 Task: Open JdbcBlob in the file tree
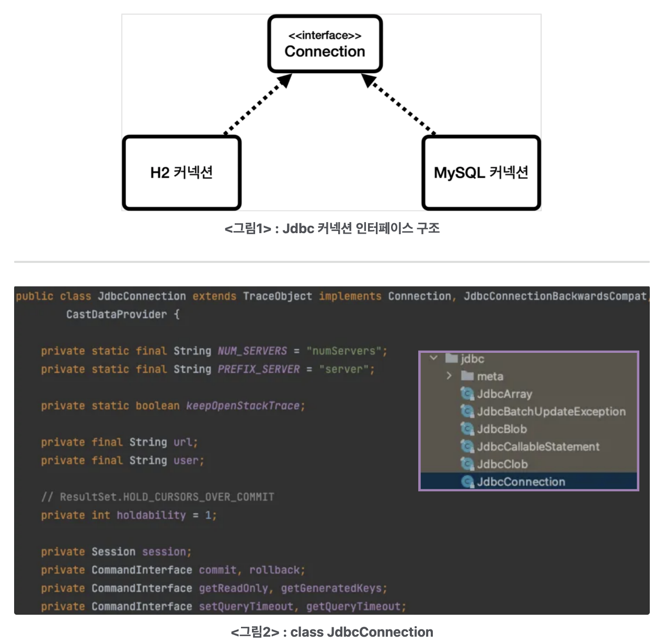(x=502, y=429)
